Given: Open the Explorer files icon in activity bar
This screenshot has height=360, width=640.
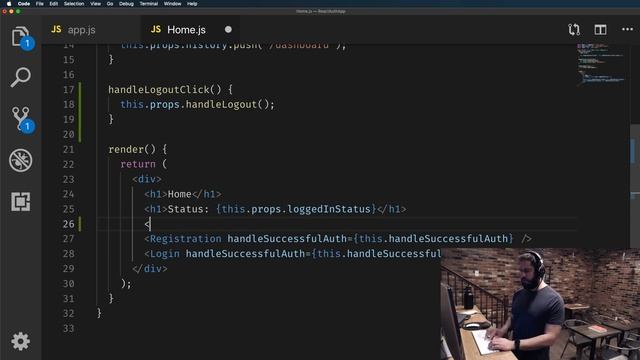Looking at the screenshot, I should coord(20,37).
